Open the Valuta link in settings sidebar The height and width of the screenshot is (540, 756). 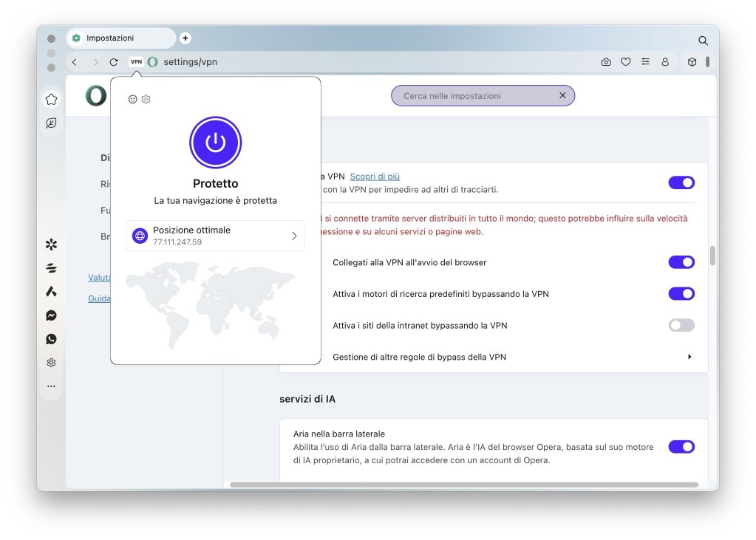click(x=99, y=278)
